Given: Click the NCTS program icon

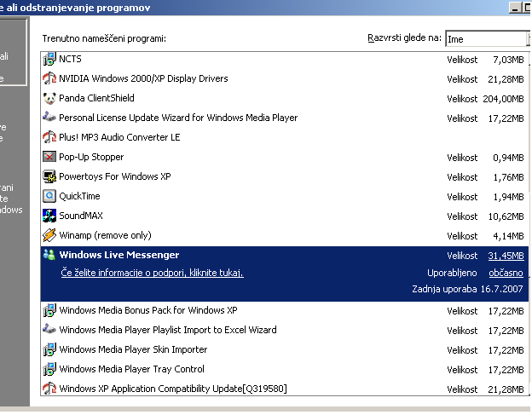Looking at the screenshot, I should click(x=49, y=59).
